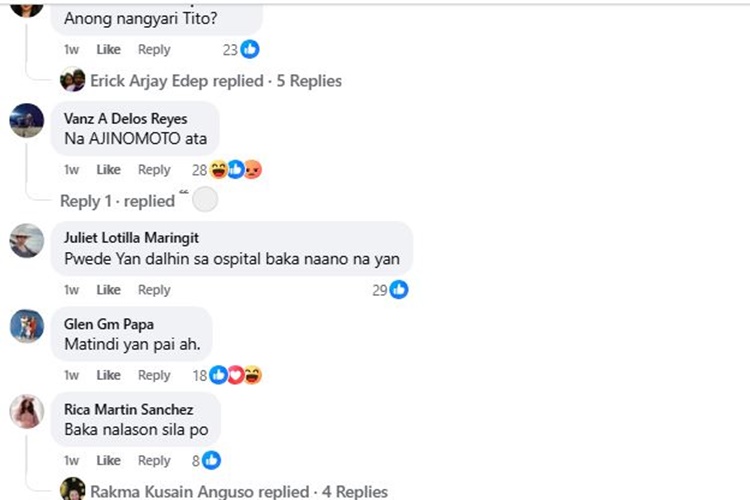Reply to Juliet Lotilla Maringit's comment
The width and height of the screenshot is (750, 500).
point(154,290)
